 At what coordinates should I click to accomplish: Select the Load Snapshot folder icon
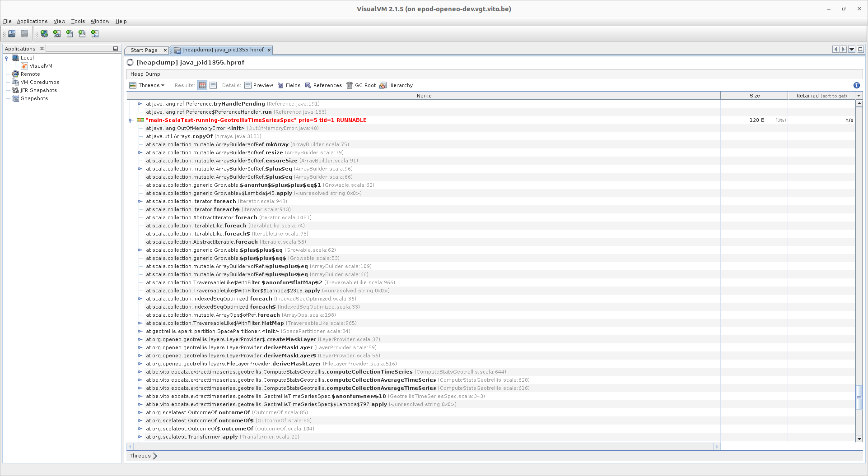click(x=12, y=33)
